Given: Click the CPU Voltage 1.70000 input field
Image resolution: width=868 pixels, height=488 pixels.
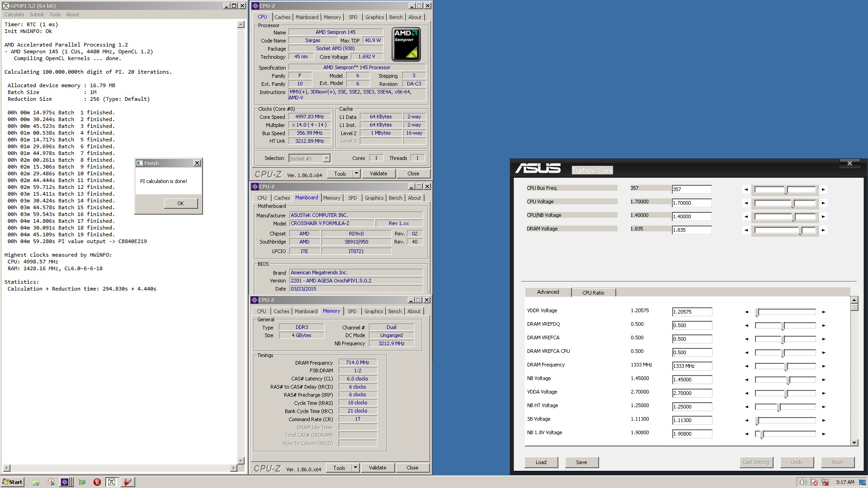Looking at the screenshot, I should (x=692, y=203).
